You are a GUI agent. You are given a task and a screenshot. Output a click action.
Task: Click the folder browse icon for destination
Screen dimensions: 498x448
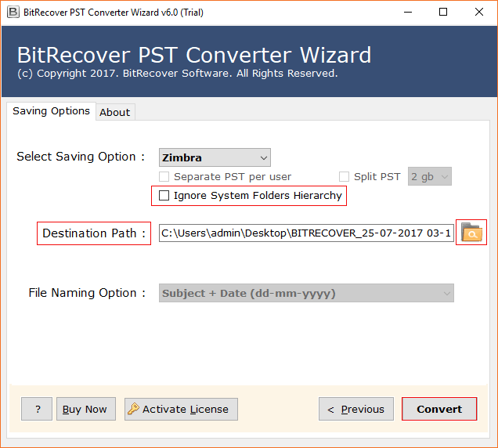pyautogui.click(x=471, y=233)
